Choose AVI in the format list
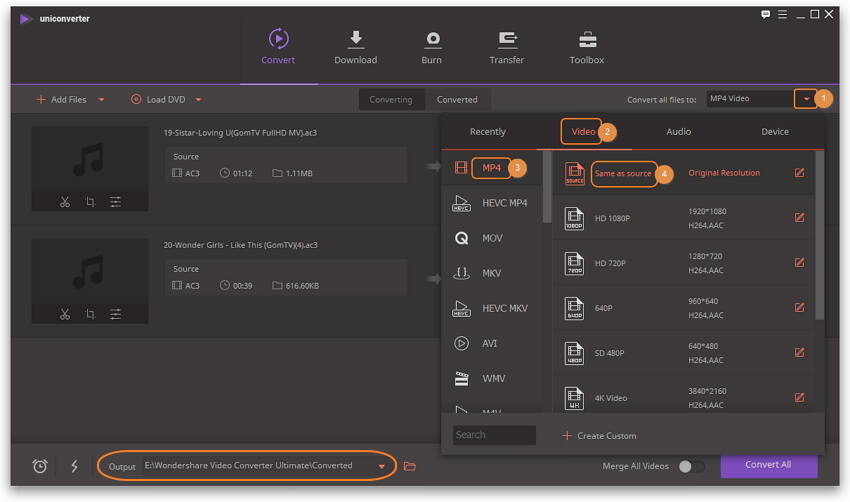Image resolution: width=850 pixels, height=502 pixels. [x=493, y=344]
